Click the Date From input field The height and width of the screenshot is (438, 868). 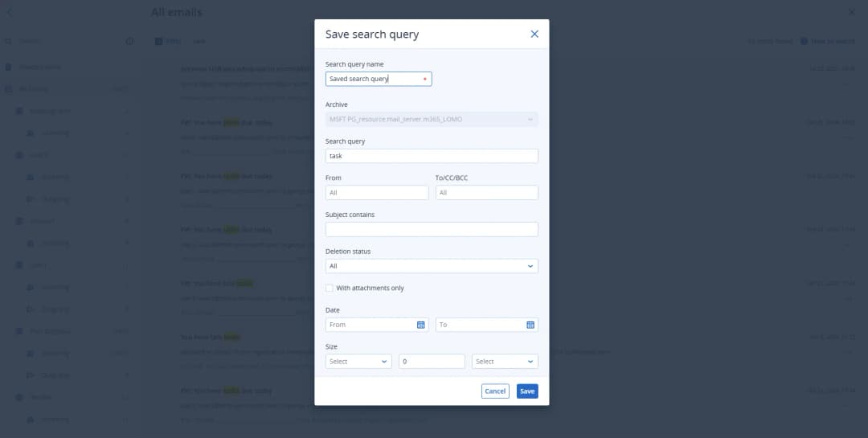click(x=370, y=325)
